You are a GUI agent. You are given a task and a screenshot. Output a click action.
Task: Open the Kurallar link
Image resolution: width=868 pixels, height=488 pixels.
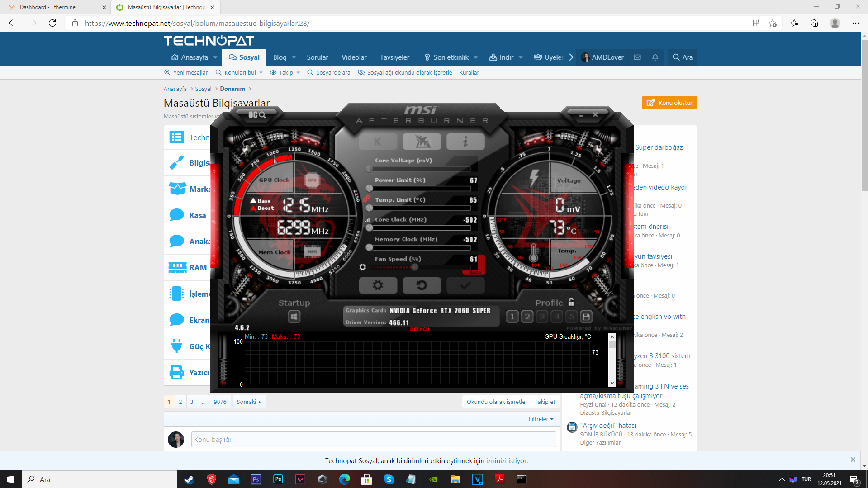click(x=469, y=72)
